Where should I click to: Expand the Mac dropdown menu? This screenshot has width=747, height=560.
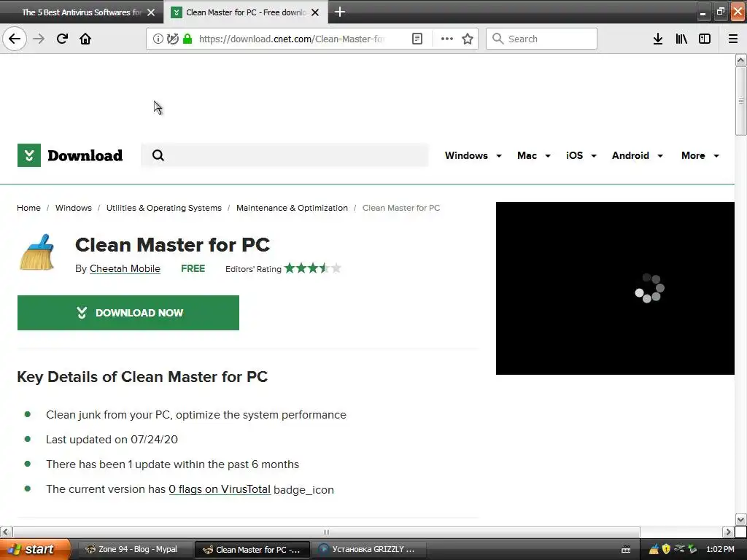[x=534, y=156]
